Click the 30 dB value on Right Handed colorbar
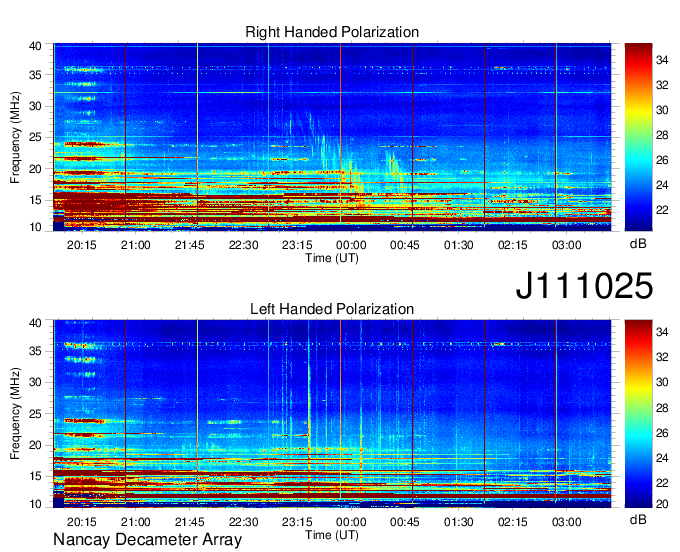680x552 pixels. click(662, 110)
